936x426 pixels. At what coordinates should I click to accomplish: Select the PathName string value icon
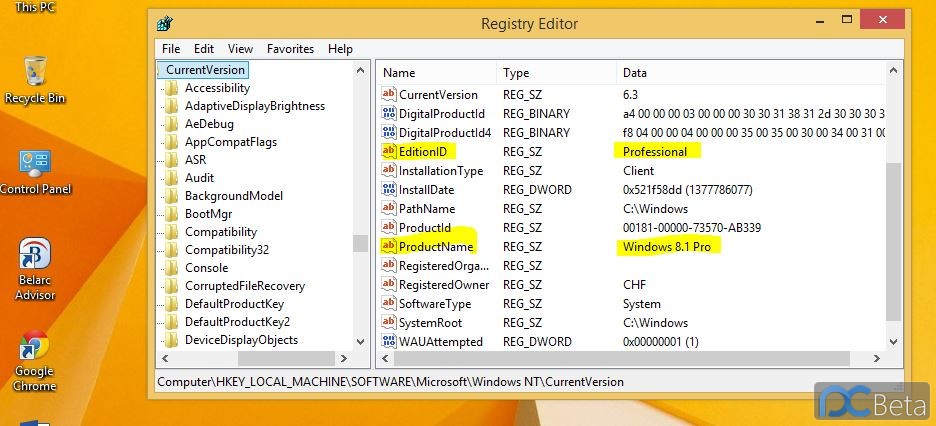pyautogui.click(x=389, y=209)
